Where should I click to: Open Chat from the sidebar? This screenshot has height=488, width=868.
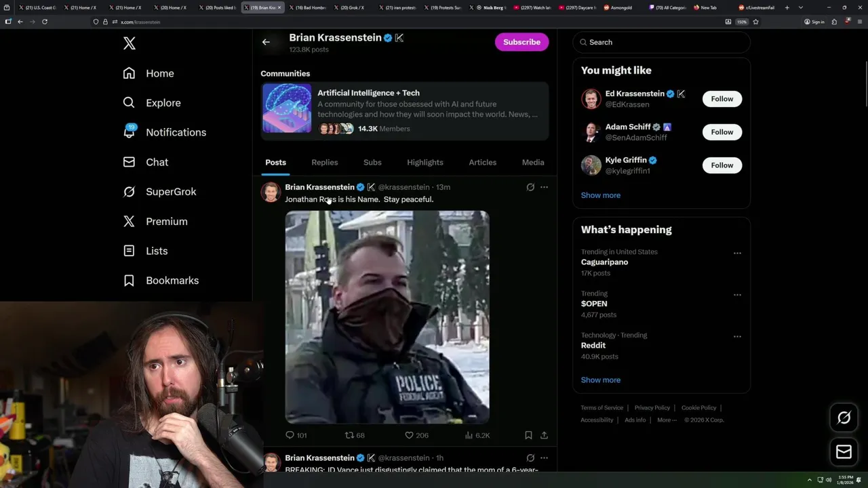pos(145,162)
